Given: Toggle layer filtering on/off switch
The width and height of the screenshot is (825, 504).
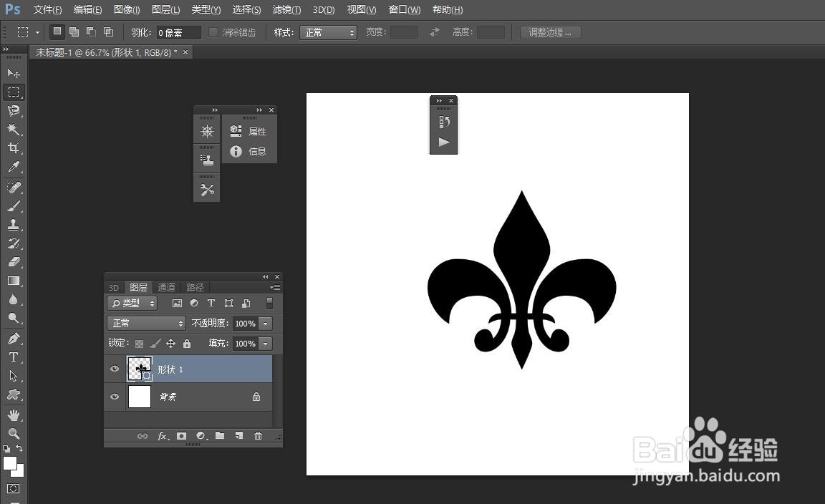Looking at the screenshot, I should click(269, 303).
